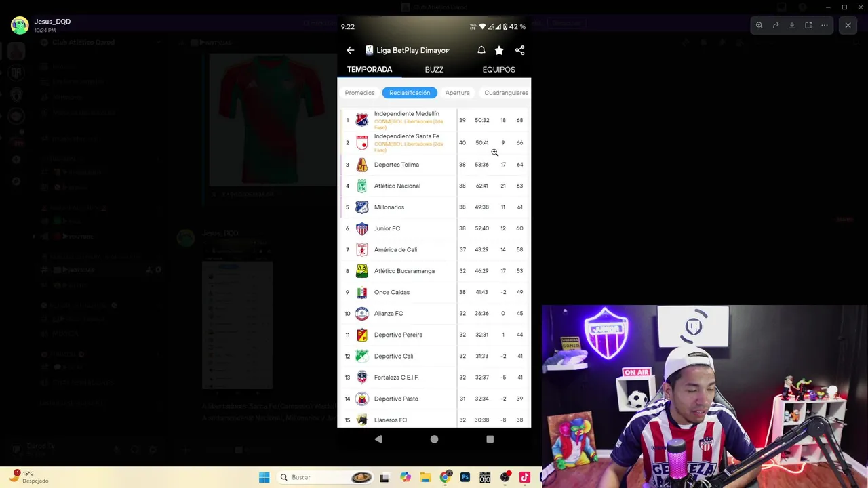Open the scoreboard counter app in taskbar
This screenshot has width=868, height=488.
485,477
